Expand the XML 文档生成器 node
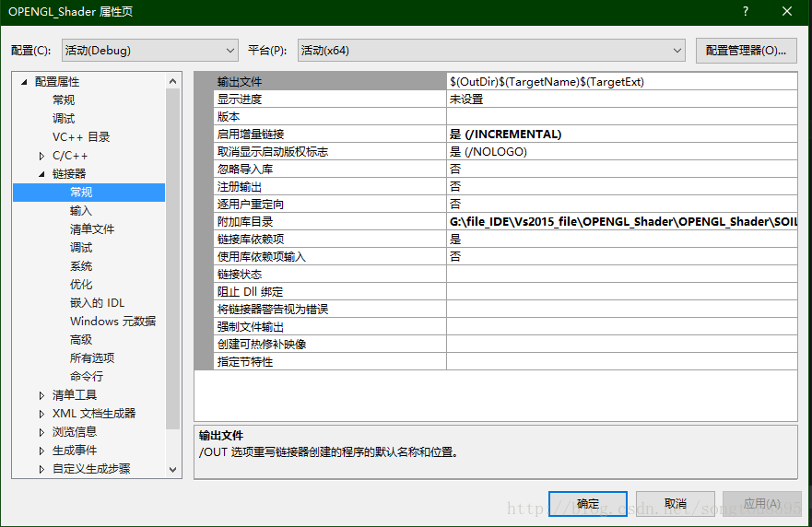812x527 pixels. pyautogui.click(x=42, y=414)
